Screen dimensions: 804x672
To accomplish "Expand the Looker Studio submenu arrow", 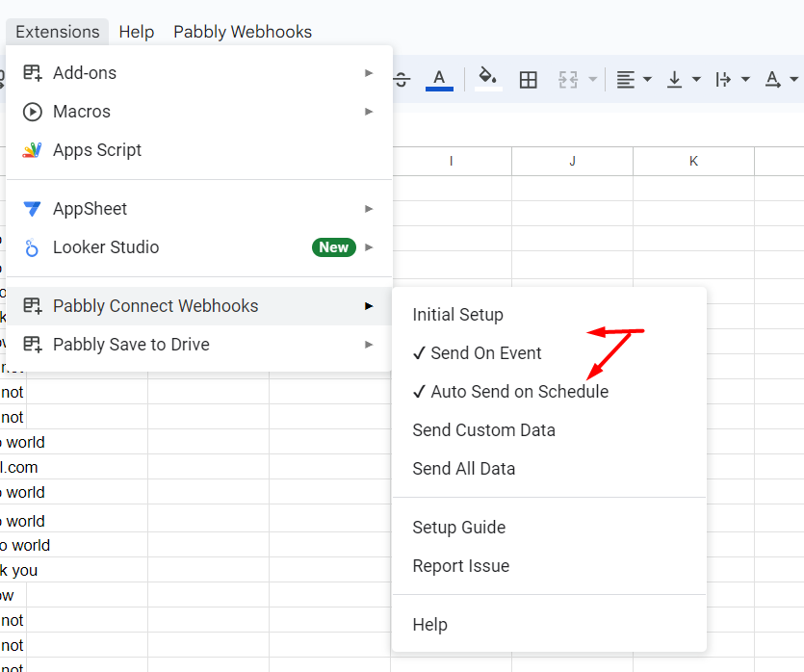I will click(x=369, y=247).
